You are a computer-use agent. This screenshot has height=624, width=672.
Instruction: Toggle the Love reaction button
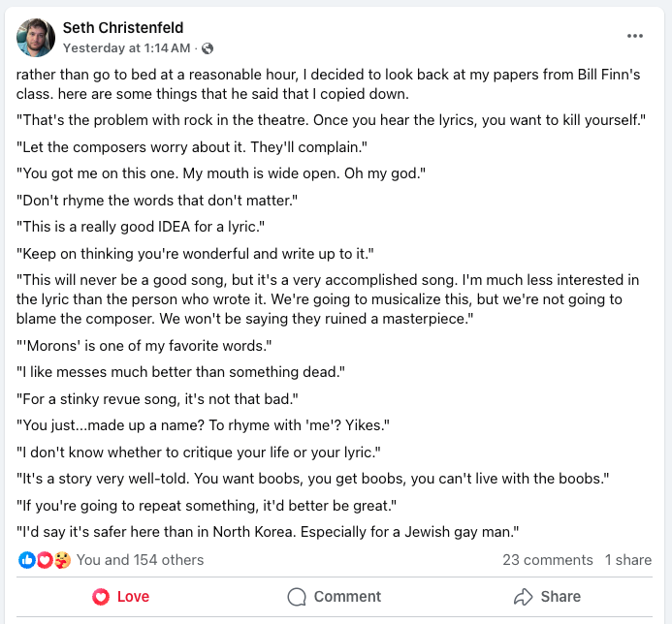click(121, 597)
